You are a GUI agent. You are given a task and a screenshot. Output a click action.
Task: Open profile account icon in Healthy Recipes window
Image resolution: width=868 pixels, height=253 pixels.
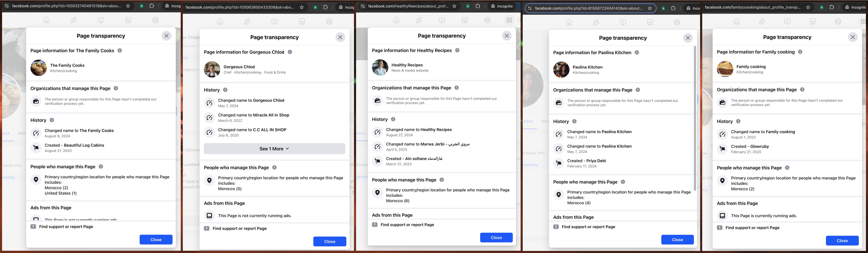tap(487, 20)
